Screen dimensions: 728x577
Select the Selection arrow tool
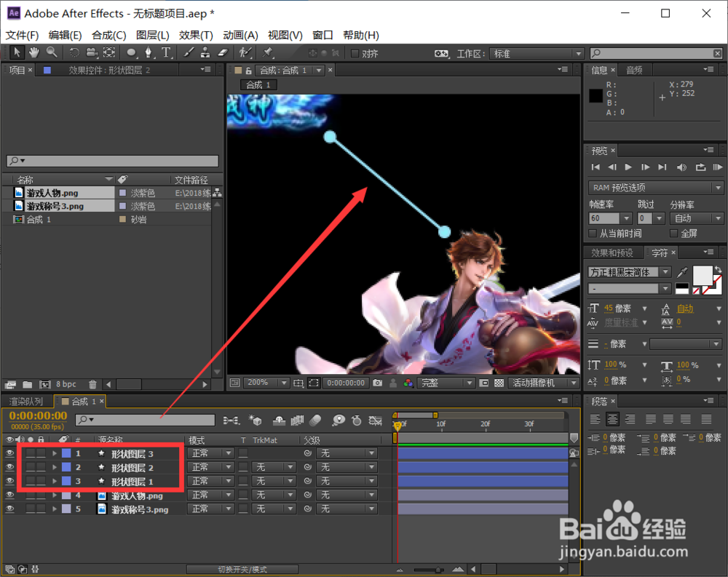pos(17,52)
